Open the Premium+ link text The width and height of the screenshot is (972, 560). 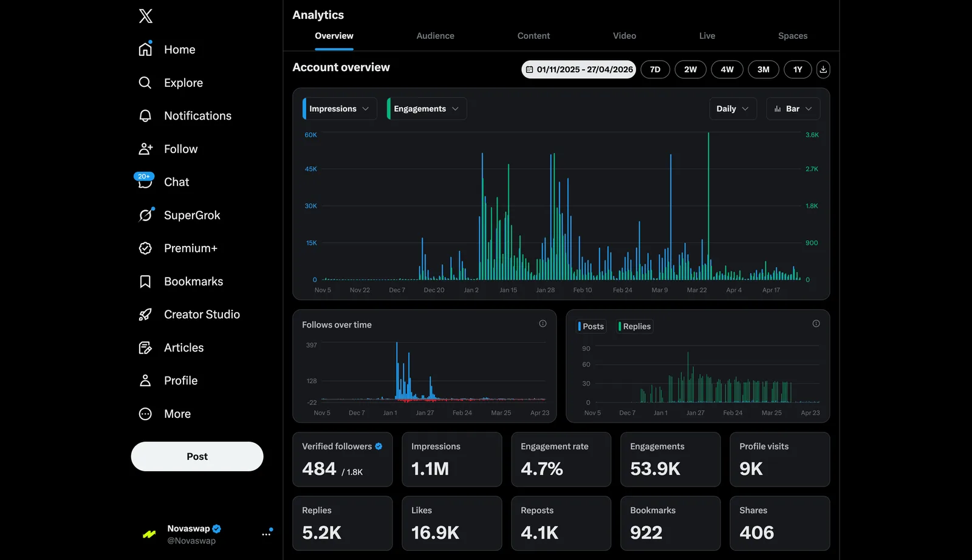coord(191,248)
